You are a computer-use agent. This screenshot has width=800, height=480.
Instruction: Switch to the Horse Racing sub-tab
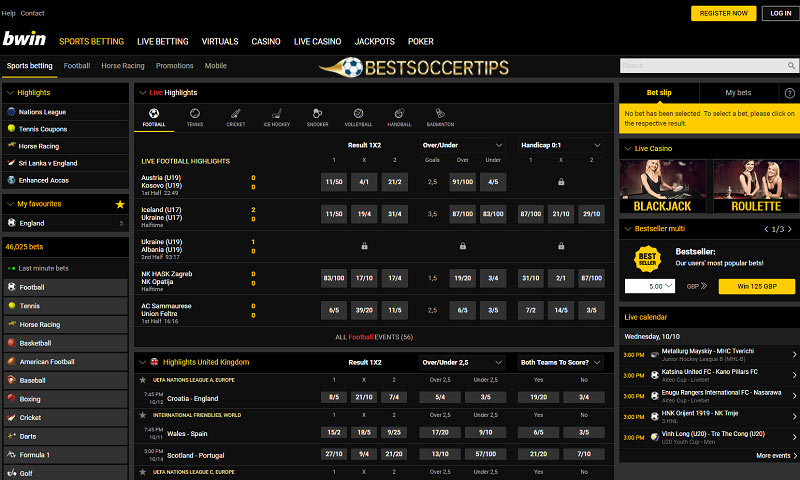pyautogui.click(x=123, y=66)
